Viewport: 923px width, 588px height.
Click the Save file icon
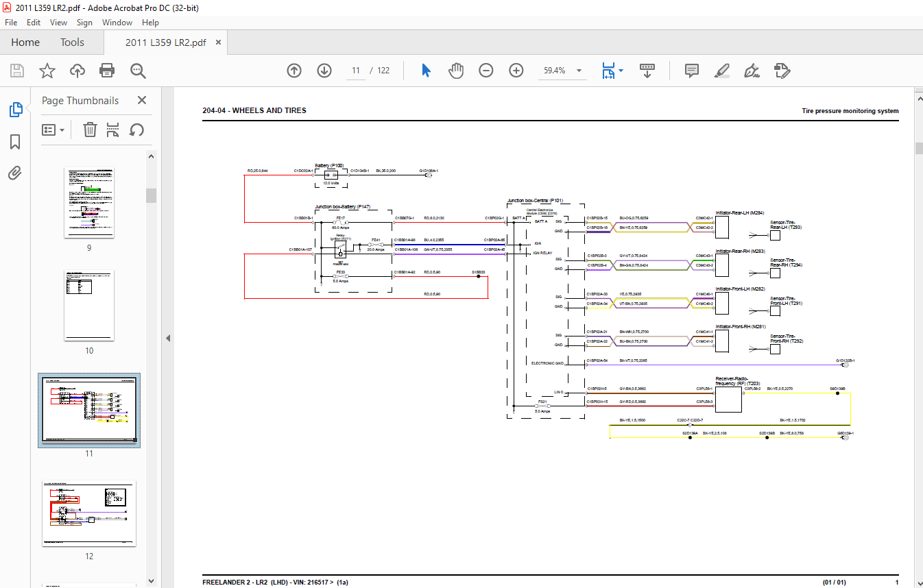coord(17,71)
